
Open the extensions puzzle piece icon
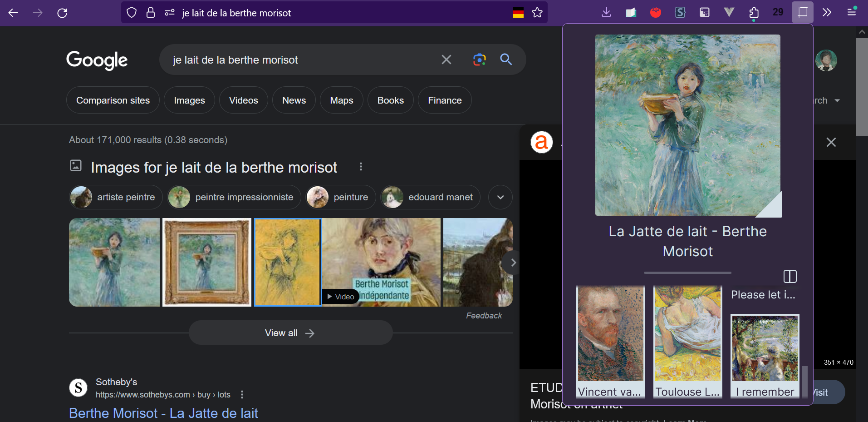[x=754, y=13]
